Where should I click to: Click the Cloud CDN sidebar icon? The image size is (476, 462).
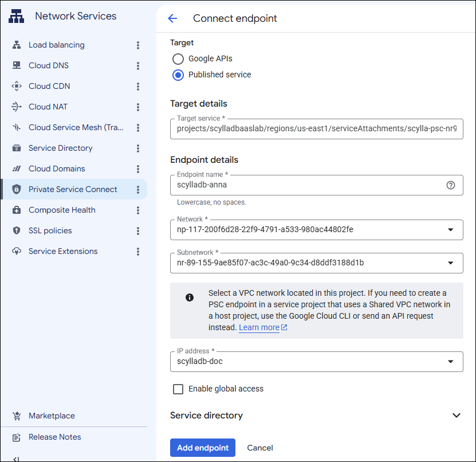click(17, 86)
